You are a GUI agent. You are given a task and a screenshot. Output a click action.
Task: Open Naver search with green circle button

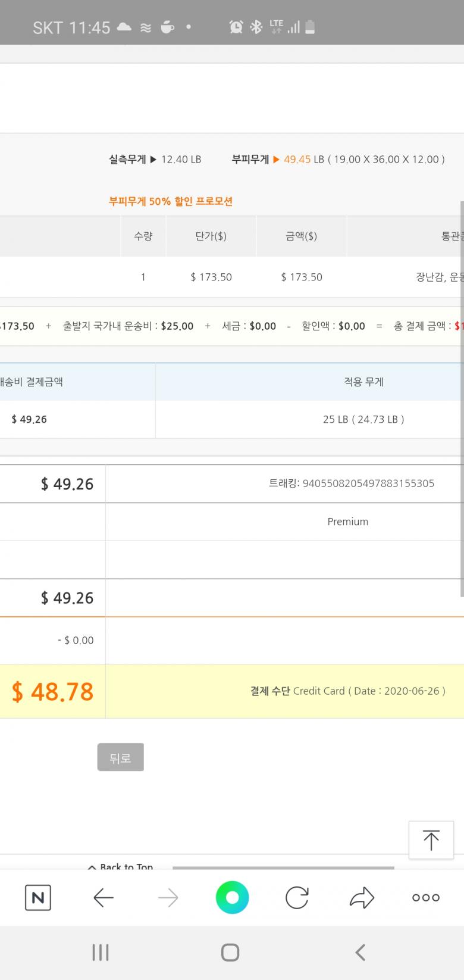point(232,897)
